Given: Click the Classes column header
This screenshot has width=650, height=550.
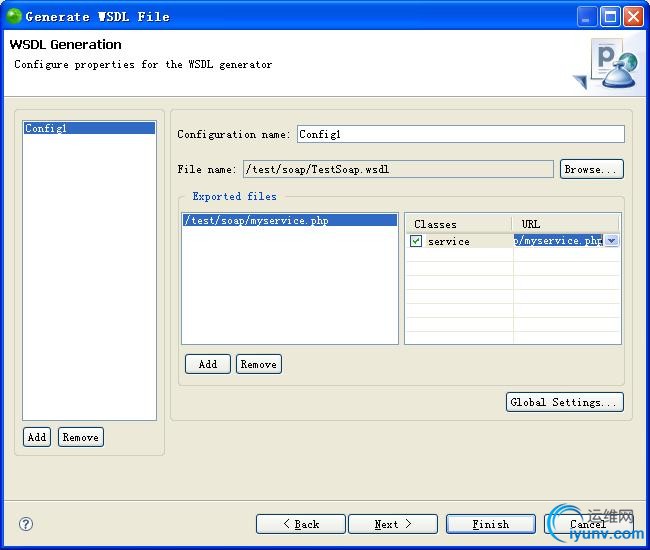Looking at the screenshot, I should coord(458,224).
